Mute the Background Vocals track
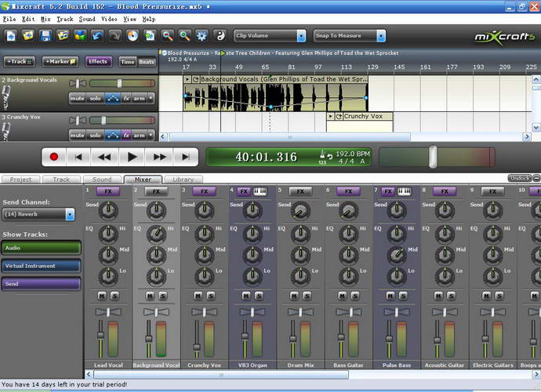 [77, 98]
